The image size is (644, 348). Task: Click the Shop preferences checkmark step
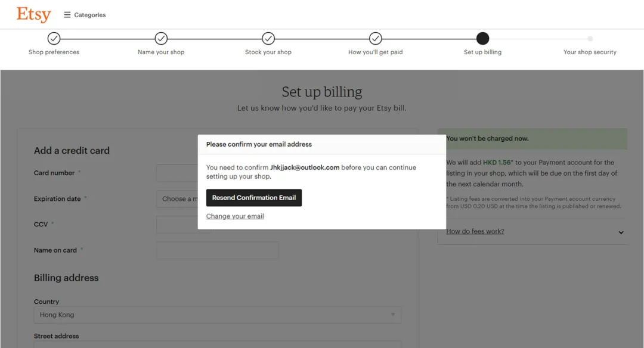click(x=54, y=39)
